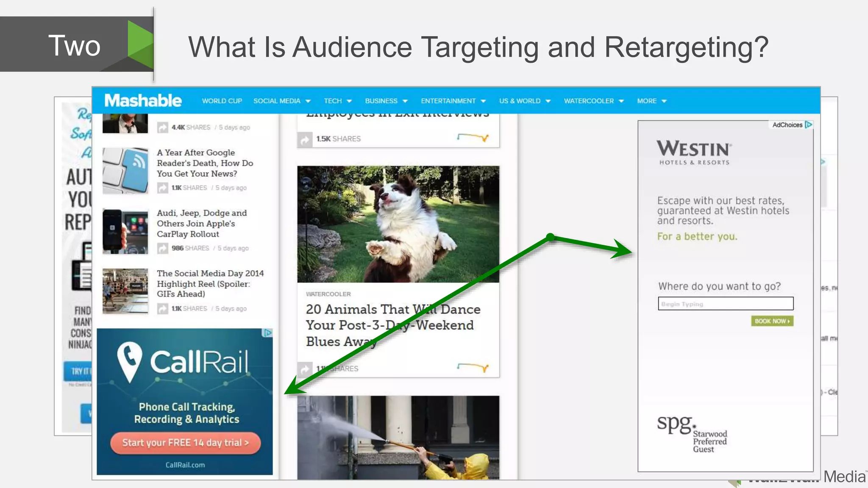Viewport: 868px width, 488px height.
Task: Open the Social Media menu
Action: click(x=277, y=101)
